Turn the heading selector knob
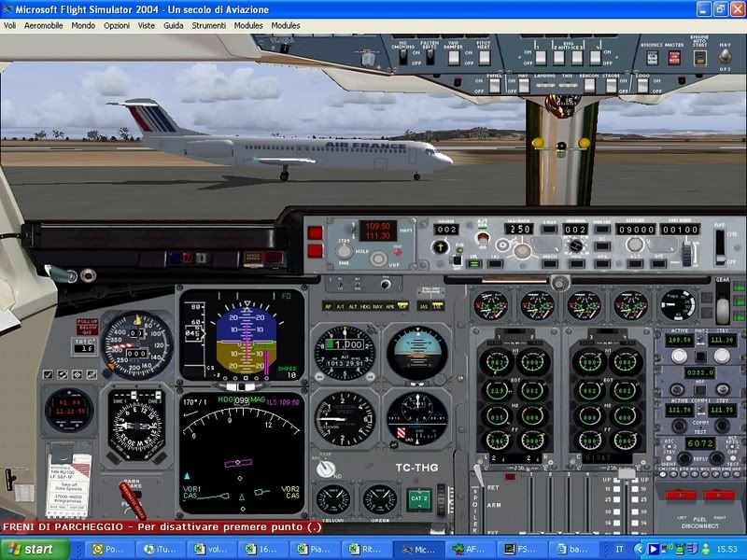Viewport: 747px width, 560px height. coord(575,245)
